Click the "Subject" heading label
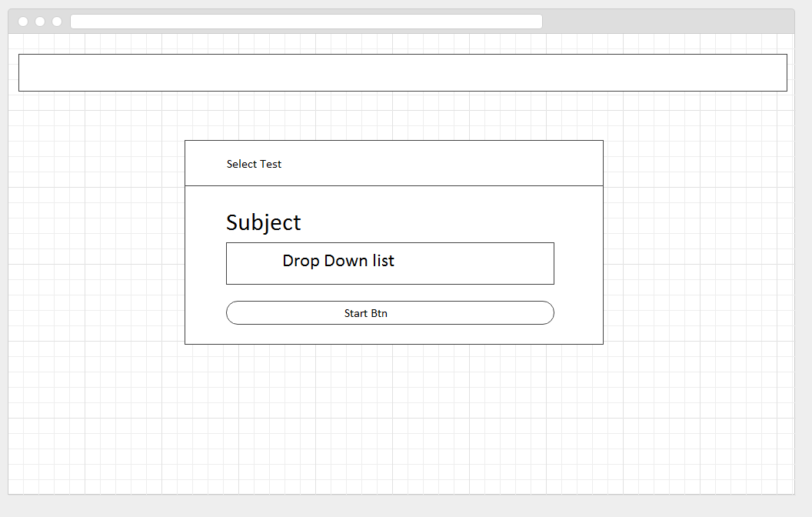 click(263, 222)
